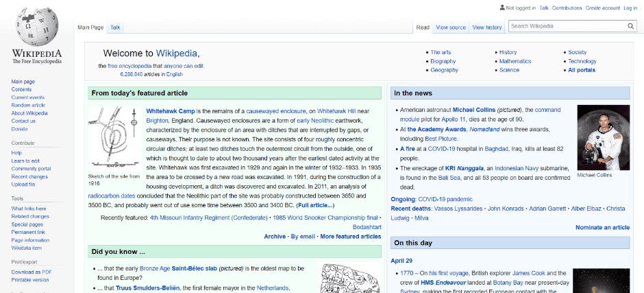Switch to the Talk tab

click(x=115, y=27)
